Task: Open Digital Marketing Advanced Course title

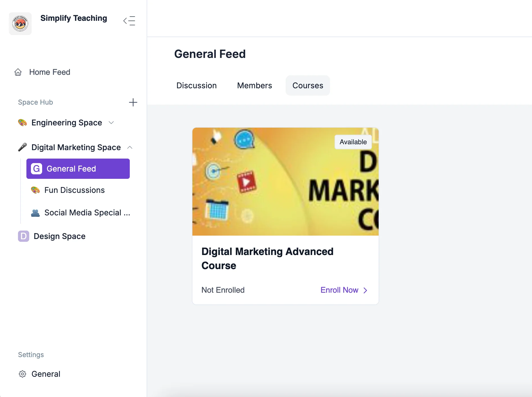Action: point(267,258)
